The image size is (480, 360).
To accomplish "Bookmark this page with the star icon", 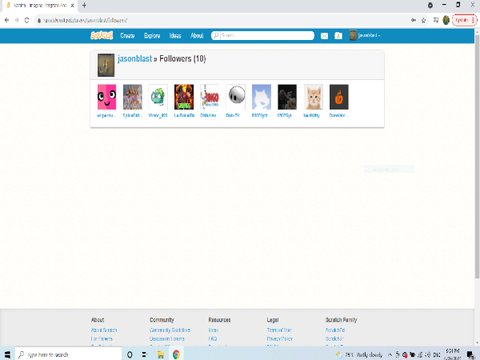I will click(x=423, y=20).
